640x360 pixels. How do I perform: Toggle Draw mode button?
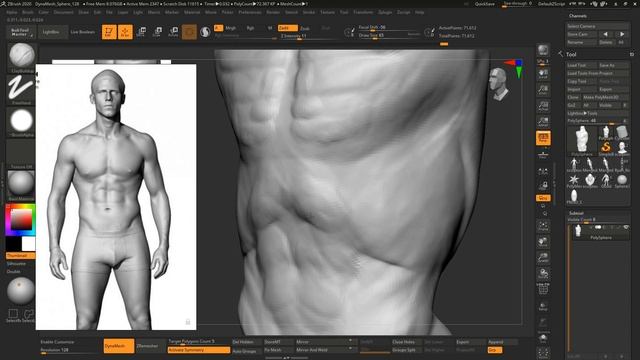click(125, 32)
